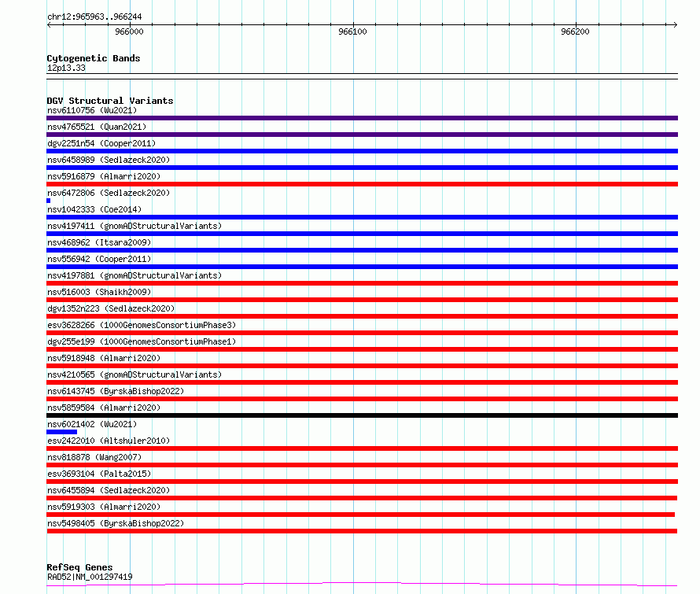Select the red bar under nsv4197881
The image size is (700, 594).
pos(362,283)
